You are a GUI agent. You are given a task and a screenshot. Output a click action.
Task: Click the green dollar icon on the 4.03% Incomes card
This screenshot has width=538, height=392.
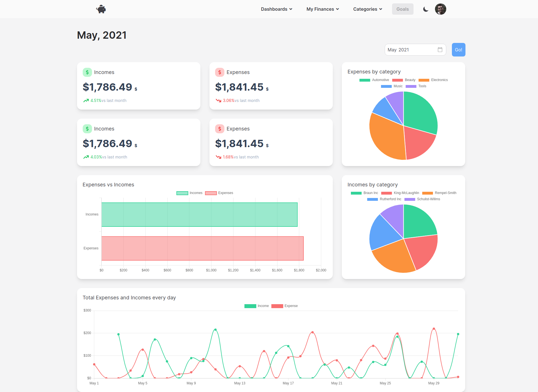87,129
